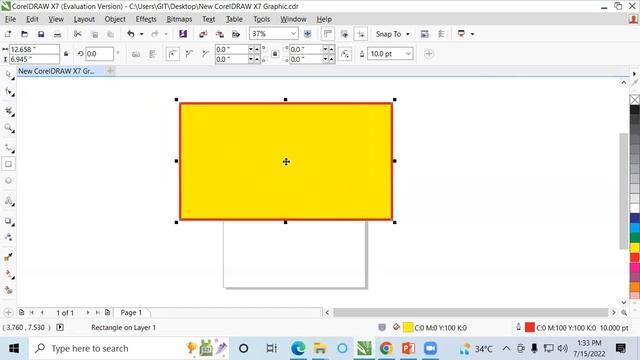The image size is (640, 360).
Task: Select the Ellipse tool
Action: [9, 180]
